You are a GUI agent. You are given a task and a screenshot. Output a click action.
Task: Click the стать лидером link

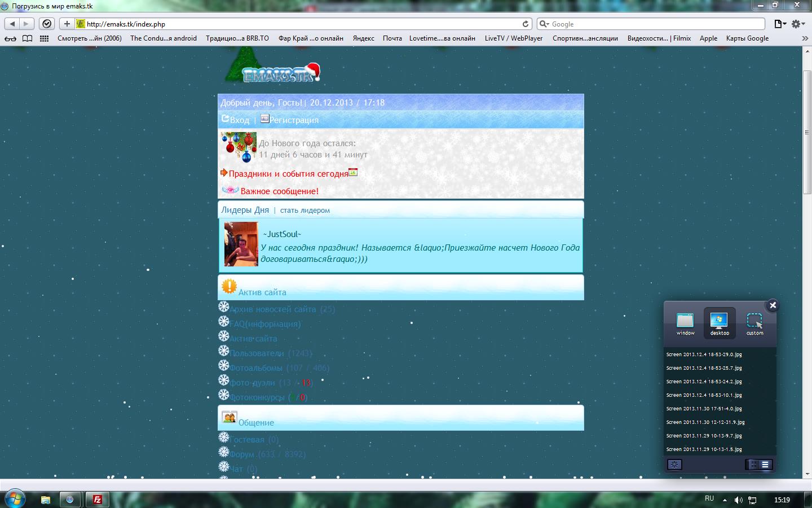tap(305, 211)
